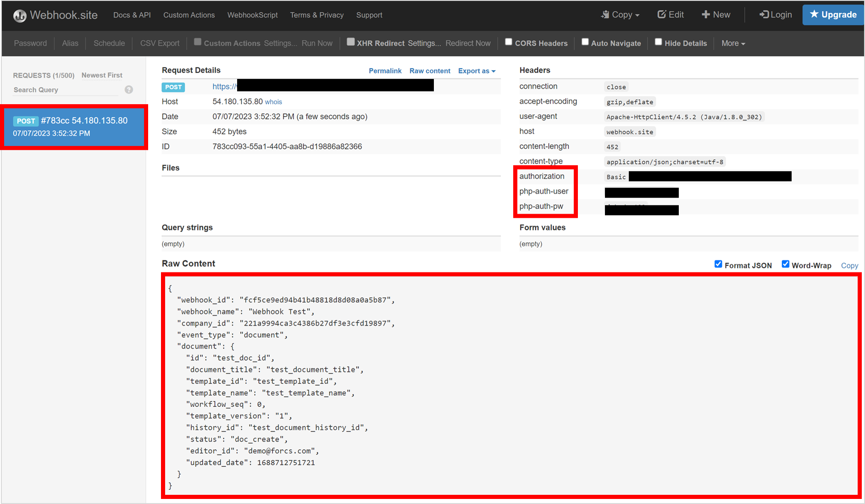
Task: Open WebhookScript page
Action: coord(253,15)
